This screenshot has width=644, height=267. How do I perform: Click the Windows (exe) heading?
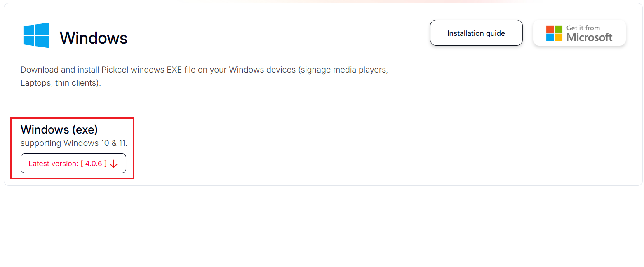(x=59, y=129)
